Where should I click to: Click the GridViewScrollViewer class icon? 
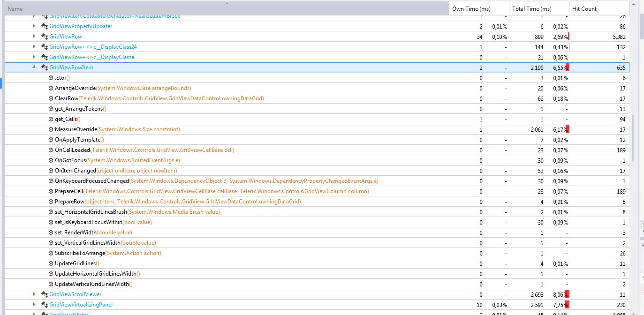pos(45,294)
